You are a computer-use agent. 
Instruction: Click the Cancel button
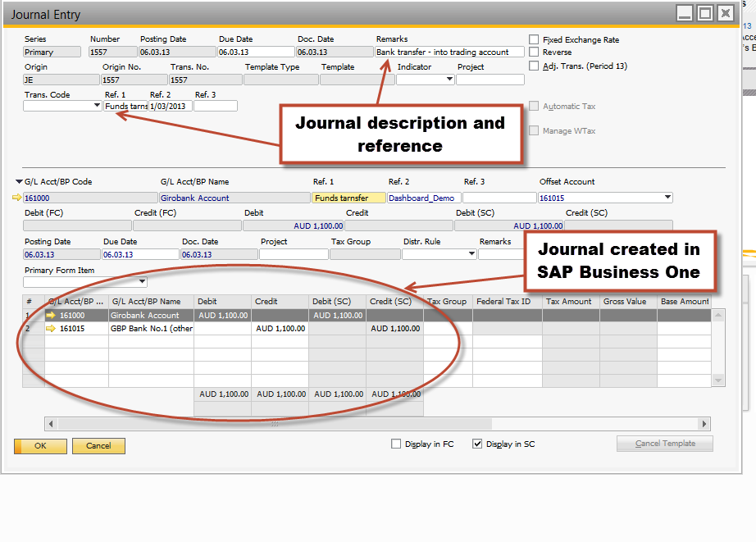click(98, 446)
